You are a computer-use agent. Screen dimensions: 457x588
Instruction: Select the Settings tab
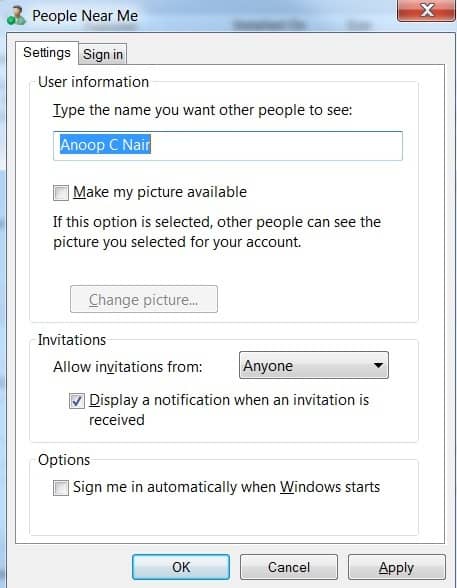(47, 52)
